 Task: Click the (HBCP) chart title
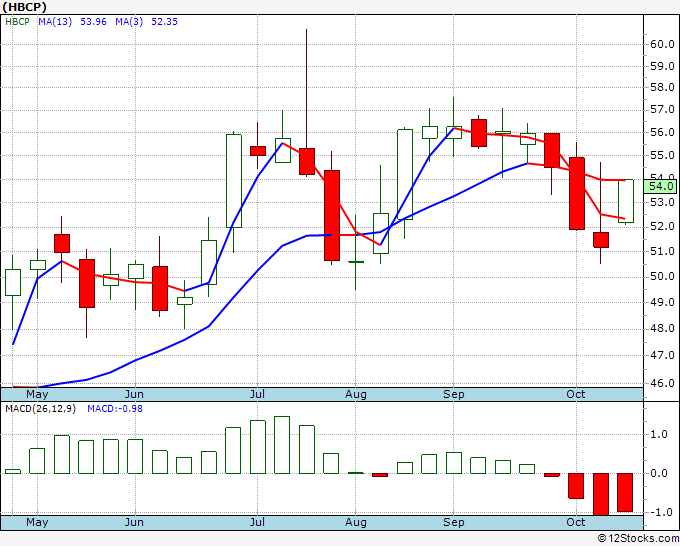24,7
